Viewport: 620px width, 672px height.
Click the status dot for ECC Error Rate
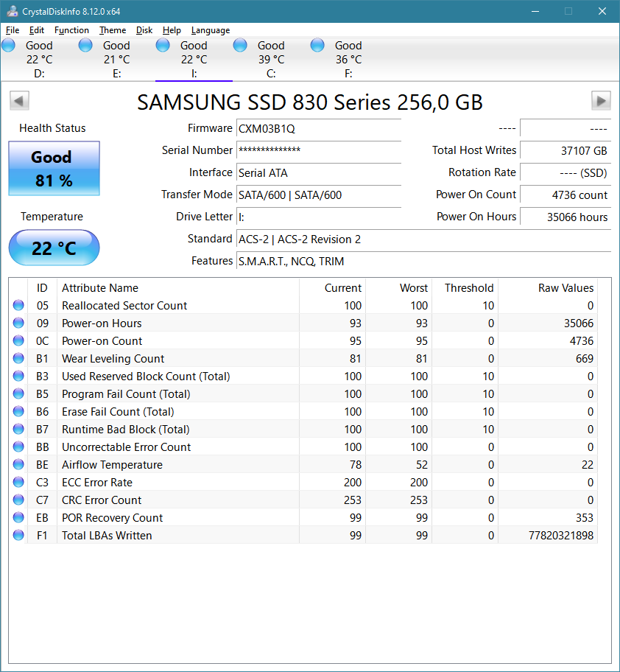pyautogui.click(x=18, y=482)
